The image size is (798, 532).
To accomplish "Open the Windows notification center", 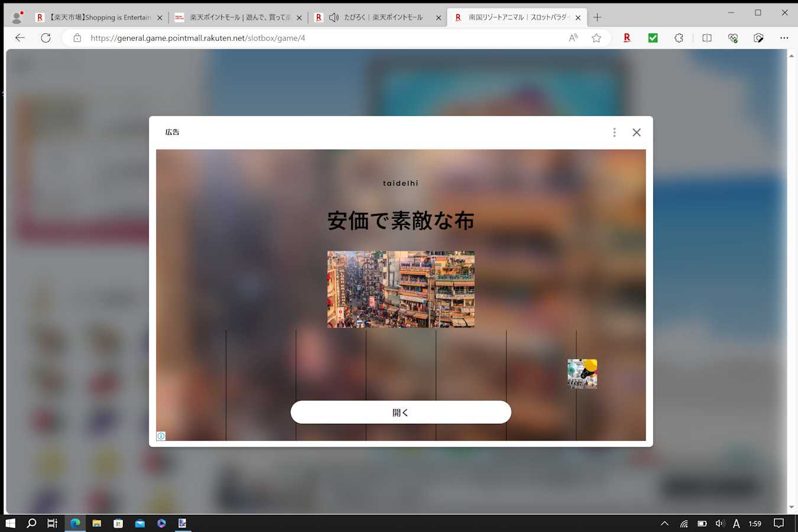I will point(779,523).
